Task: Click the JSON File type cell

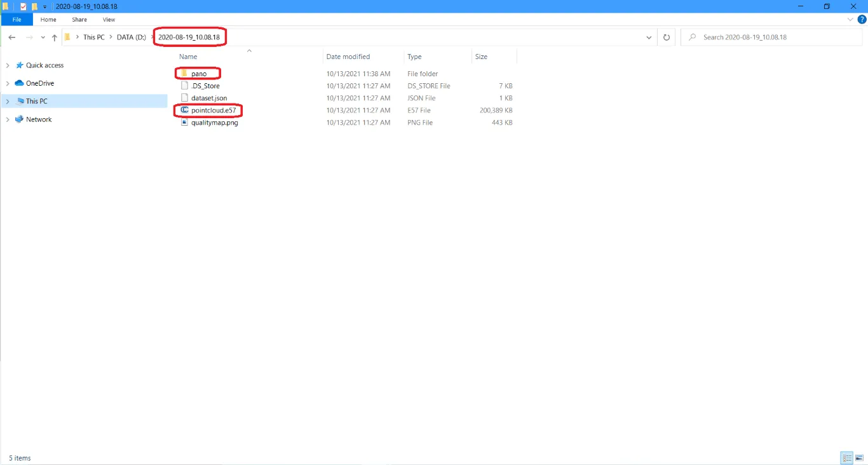Action: pyautogui.click(x=421, y=98)
